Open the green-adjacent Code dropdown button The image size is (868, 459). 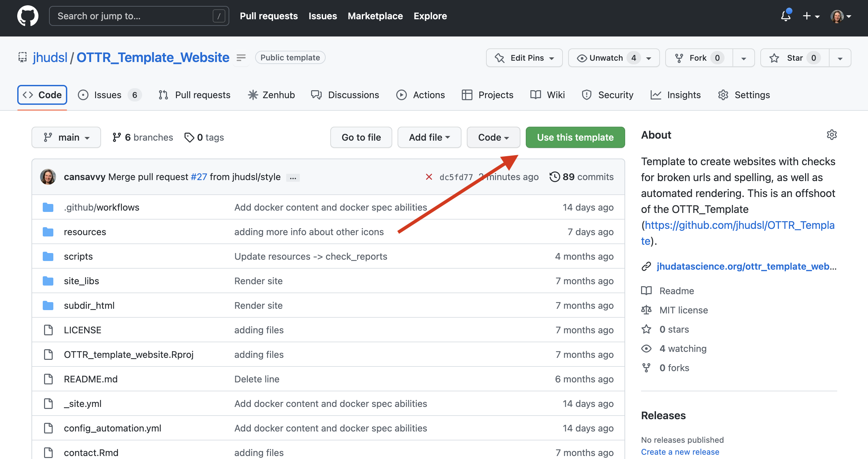coord(493,137)
